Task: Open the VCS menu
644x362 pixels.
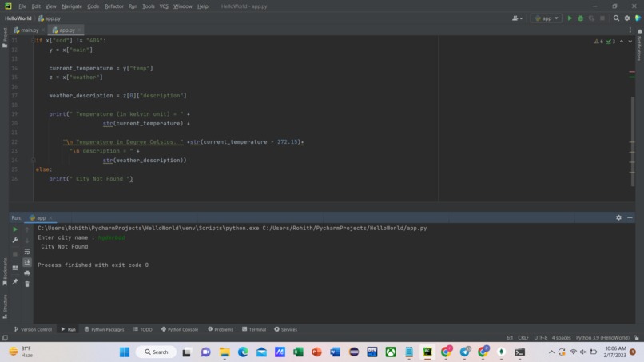Action: (164, 6)
